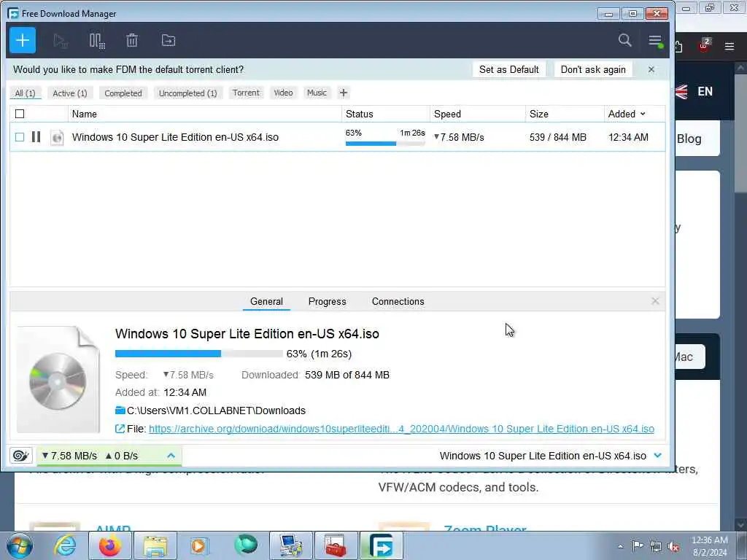
Task: Close the download details panel
Action: pos(655,301)
